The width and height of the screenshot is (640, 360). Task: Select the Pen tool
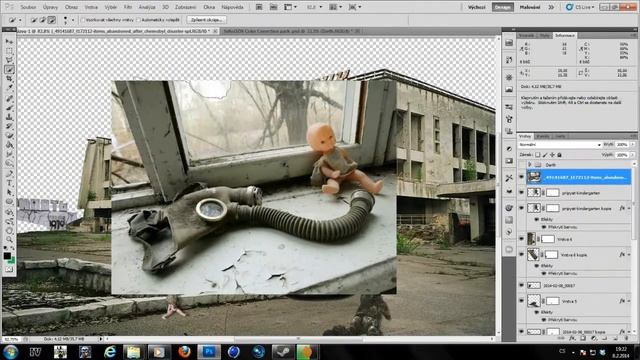point(9,174)
